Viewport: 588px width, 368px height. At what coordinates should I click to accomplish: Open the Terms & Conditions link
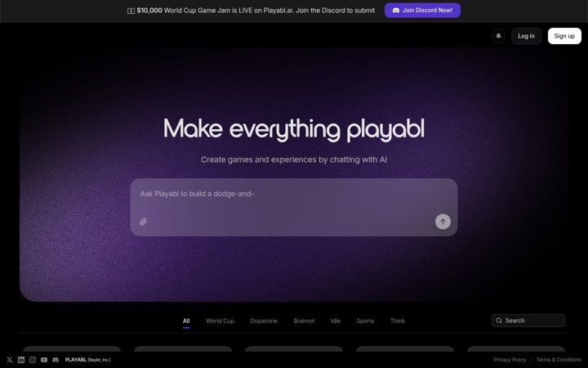(x=559, y=360)
